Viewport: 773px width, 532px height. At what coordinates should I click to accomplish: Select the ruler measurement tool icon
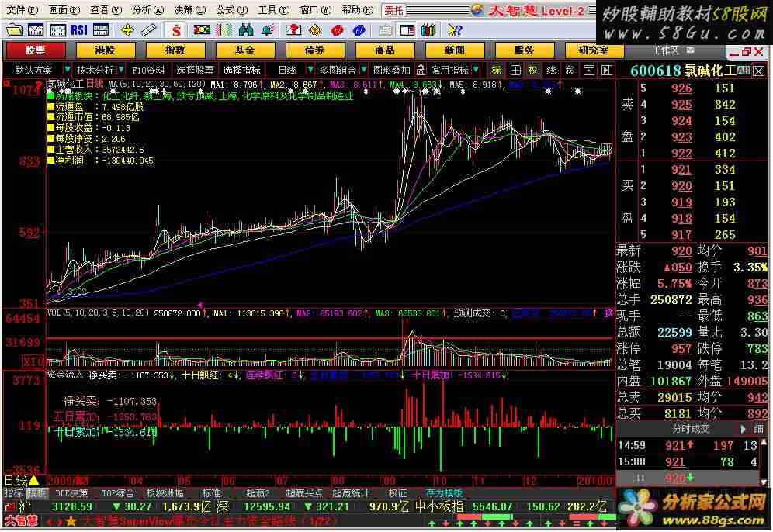coord(150,30)
